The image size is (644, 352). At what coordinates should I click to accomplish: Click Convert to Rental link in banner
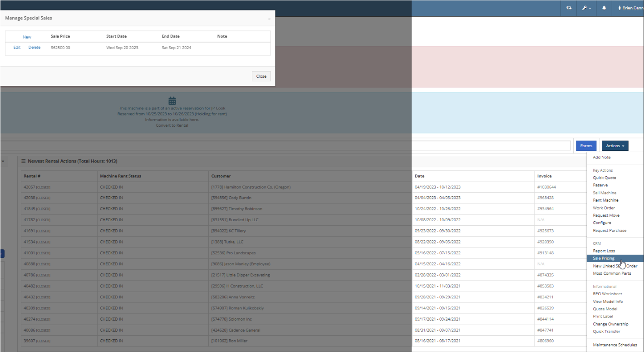click(x=172, y=125)
